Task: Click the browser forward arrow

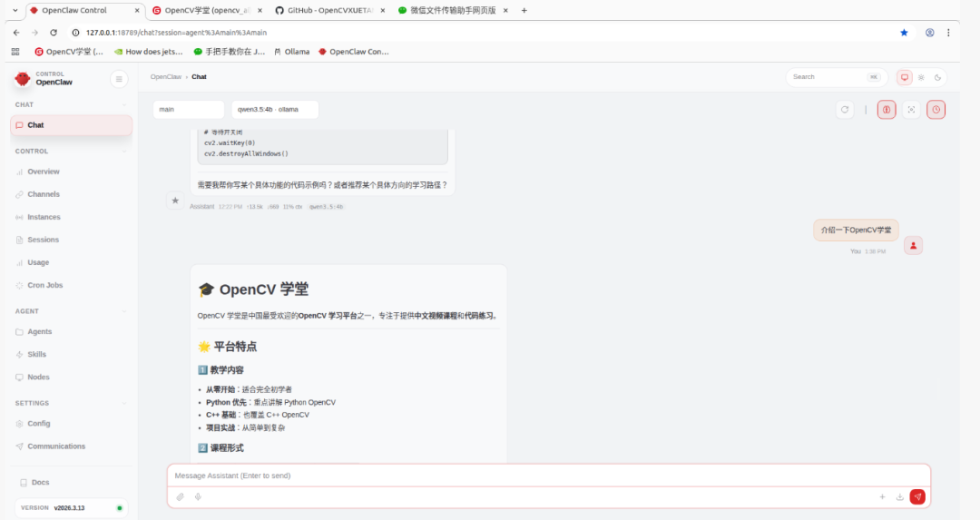Action: point(35,33)
